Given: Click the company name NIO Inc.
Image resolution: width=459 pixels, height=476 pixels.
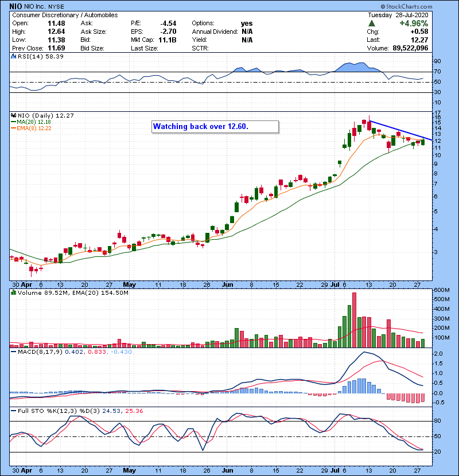Looking at the screenshot, I should click(35, 7).
